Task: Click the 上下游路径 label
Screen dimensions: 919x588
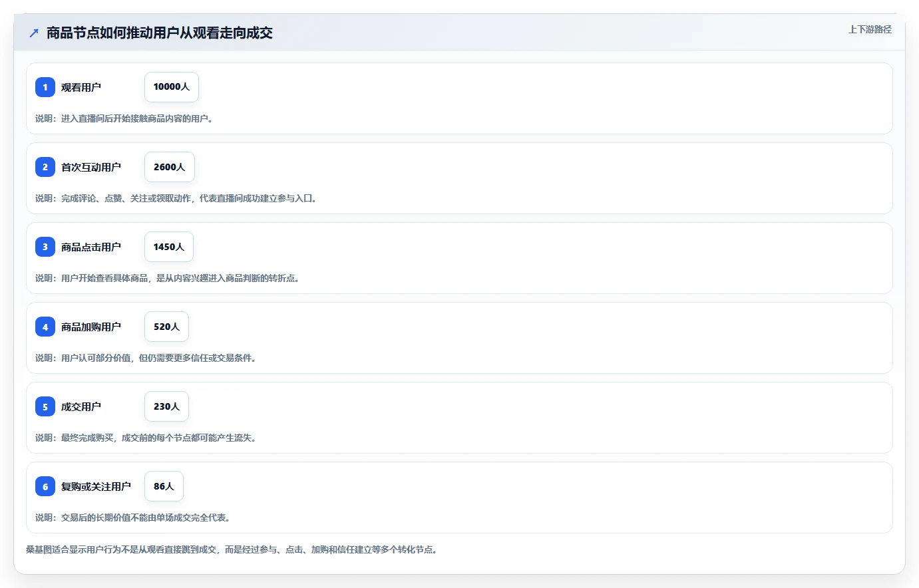Action: click(870, 29)
